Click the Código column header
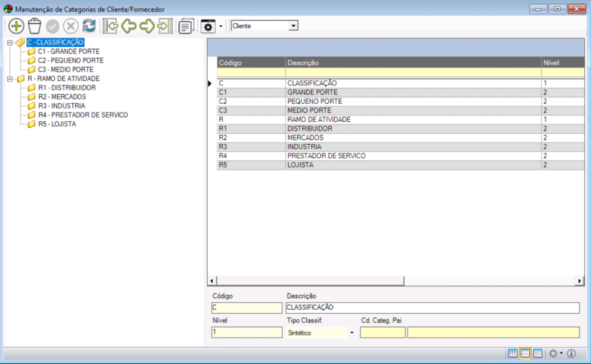Screen dimensions: 591x364 point(250,62)
